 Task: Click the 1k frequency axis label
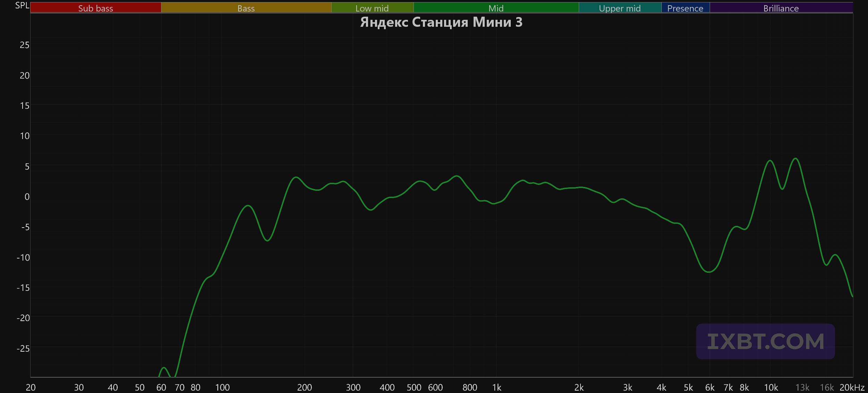(x=496, y=387)
